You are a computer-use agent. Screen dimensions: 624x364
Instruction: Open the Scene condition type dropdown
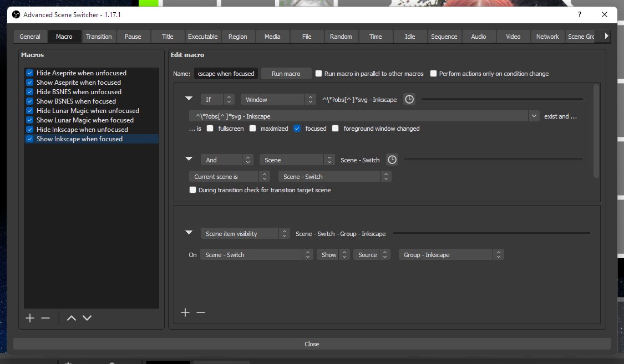[297, 160]
